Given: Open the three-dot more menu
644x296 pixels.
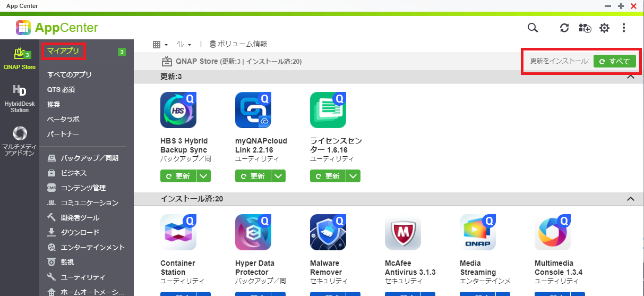Looking at the screenshot, I should tap(624, 28).
